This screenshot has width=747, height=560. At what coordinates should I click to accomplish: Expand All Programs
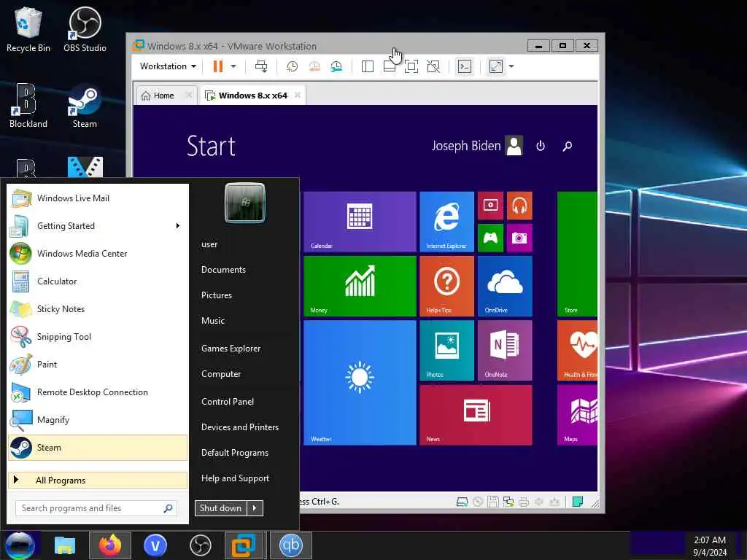click(98, 480)
